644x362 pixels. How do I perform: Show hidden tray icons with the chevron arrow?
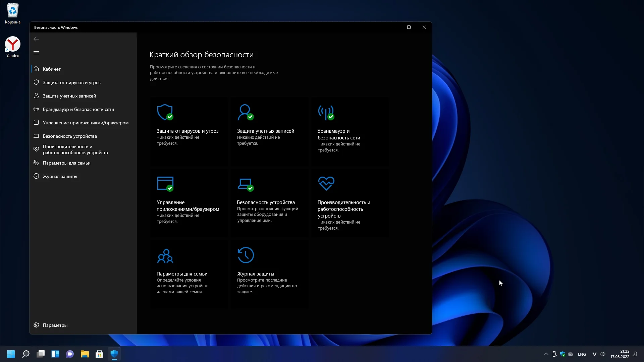click(x=546, y=354)
